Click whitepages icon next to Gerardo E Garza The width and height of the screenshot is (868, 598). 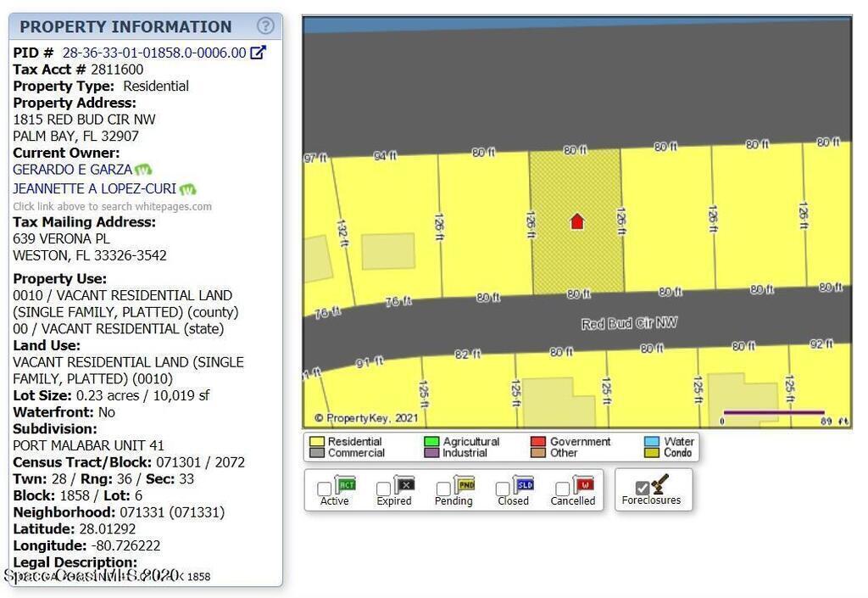[143, 170]
